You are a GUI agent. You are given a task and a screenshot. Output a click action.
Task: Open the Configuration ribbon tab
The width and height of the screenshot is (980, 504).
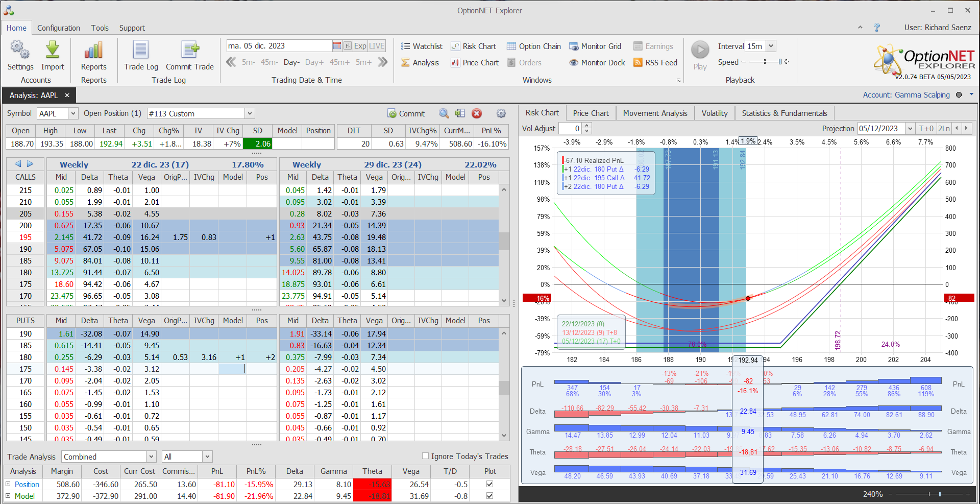tap(59, 28)
